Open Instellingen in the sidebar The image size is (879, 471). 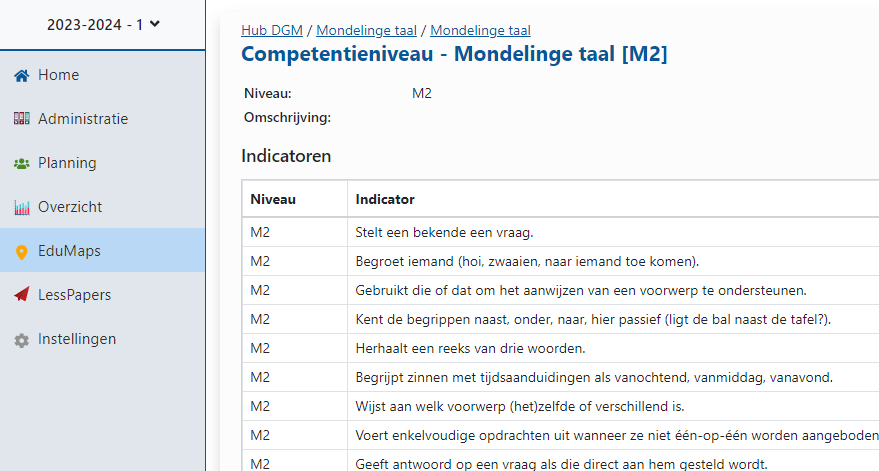click(x=103, y=339)
